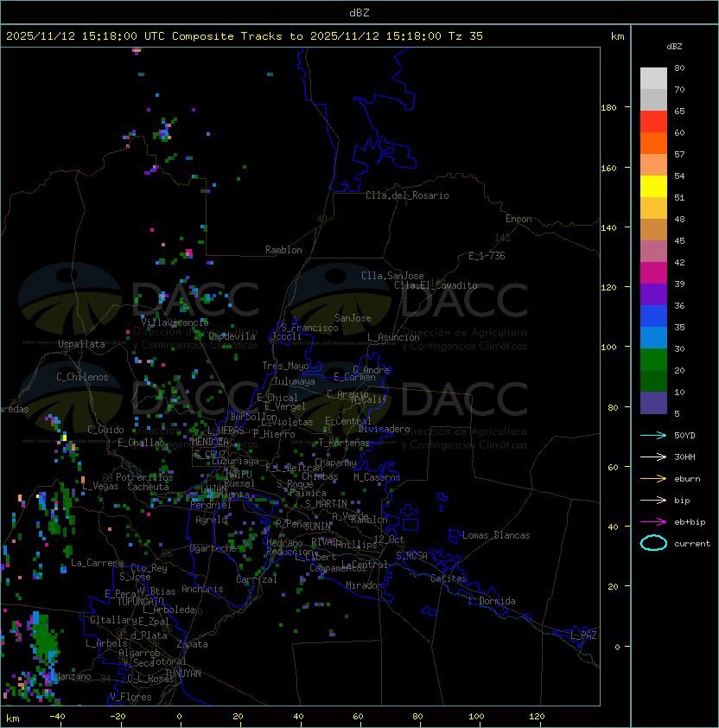Pick the magenta swatch in the dBZ scale

pos(653,273)
